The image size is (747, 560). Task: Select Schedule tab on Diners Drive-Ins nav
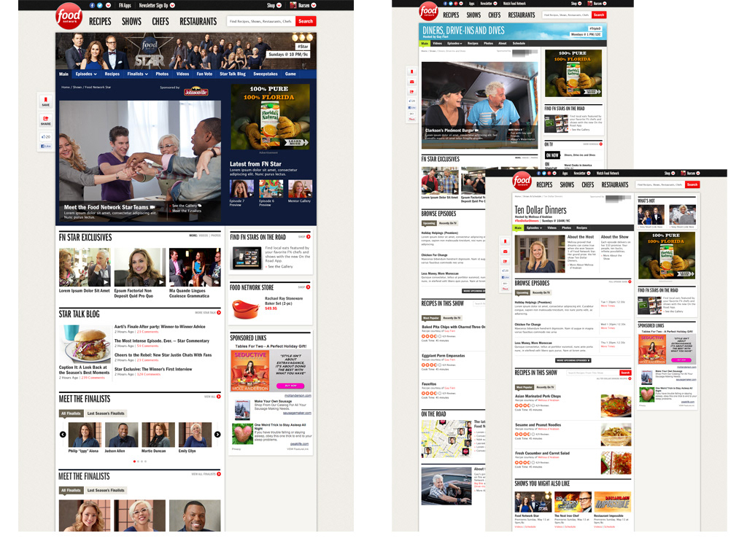pyautogui.click(x=519, y=43)
